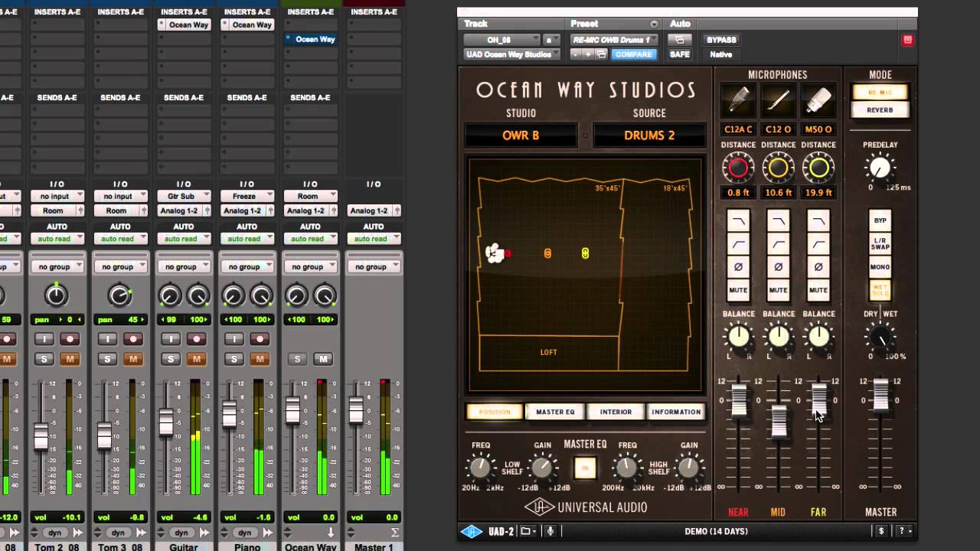Screen dimensions: 980x551
Task: Toggle the L/R SWAP button
Action: pyautogui.click(x=880, y=244)
